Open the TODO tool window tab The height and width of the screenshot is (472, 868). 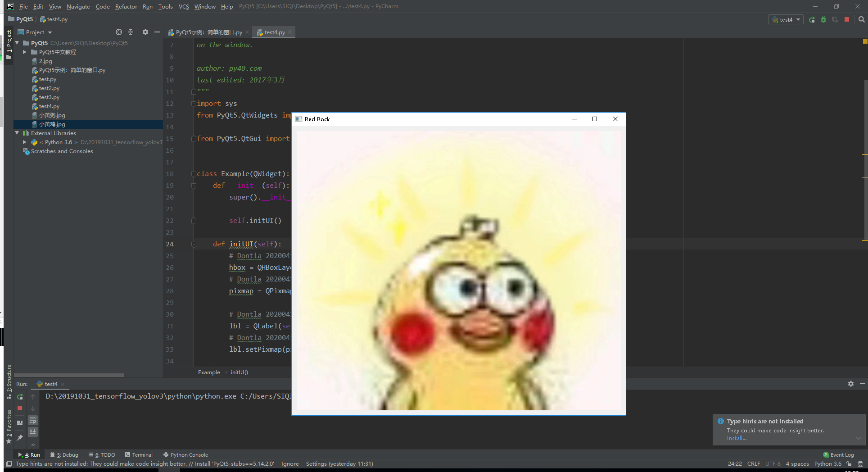point(102,455)
